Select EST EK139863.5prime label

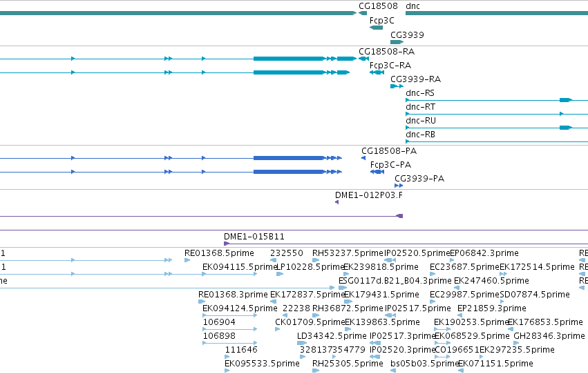(382, 323)
